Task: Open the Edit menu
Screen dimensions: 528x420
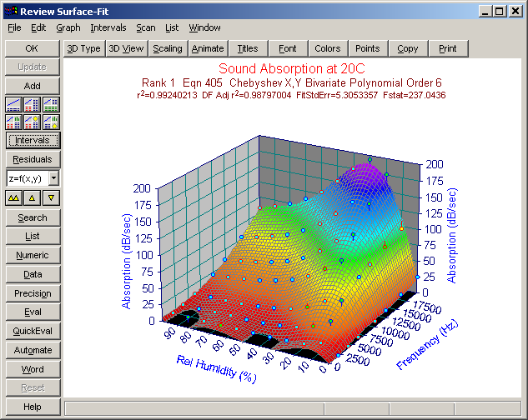Action: [x=38, y=27]
